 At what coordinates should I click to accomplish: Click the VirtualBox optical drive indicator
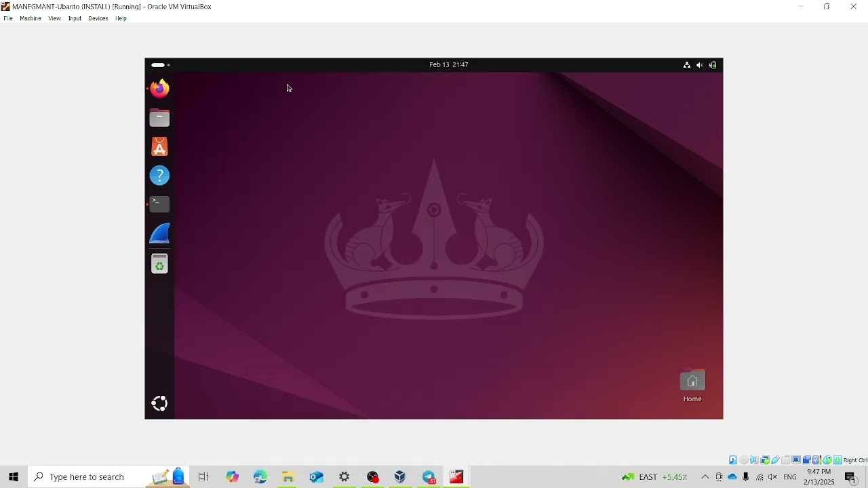744,460
